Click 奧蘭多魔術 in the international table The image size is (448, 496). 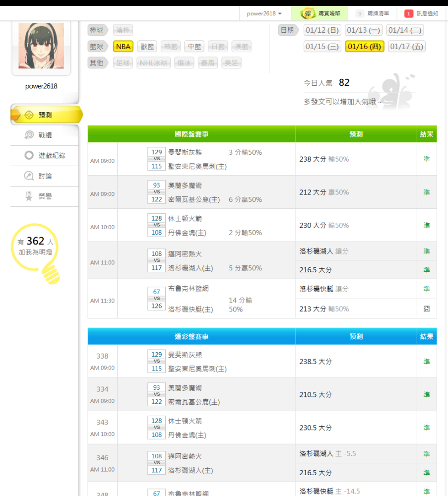click(185, 186)
